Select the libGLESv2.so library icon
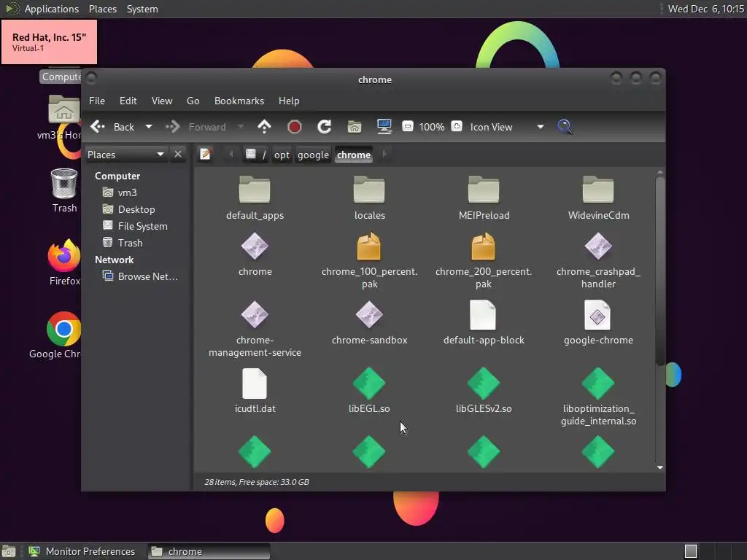 tap(484, 383)
